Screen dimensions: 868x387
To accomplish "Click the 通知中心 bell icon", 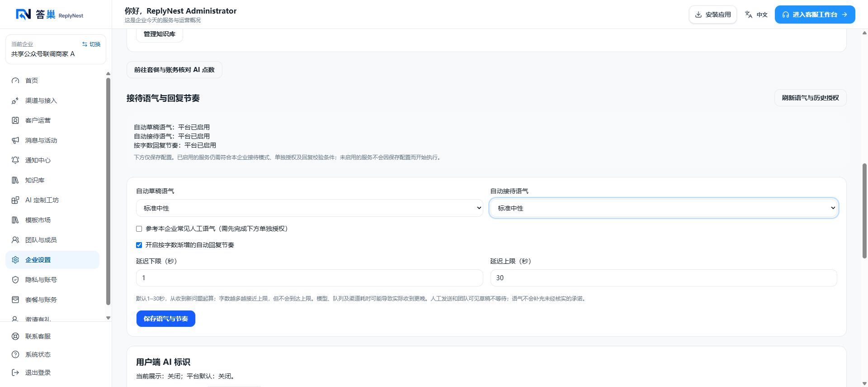I will 15,160.
